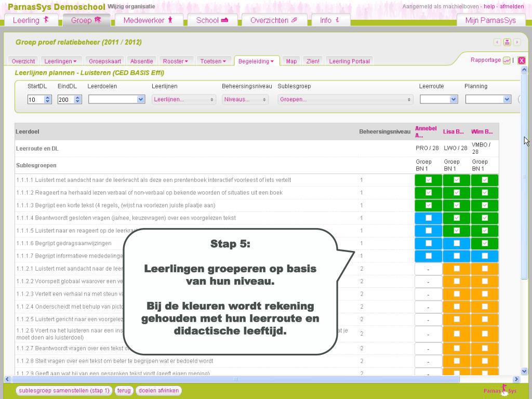Open student Annebel A... column header
The image size is (532, 399).
click(x=426, y=131)
